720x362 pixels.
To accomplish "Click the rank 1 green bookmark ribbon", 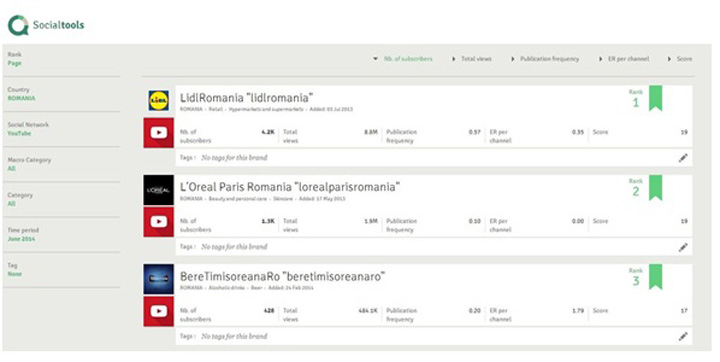I will coord(656,98).
